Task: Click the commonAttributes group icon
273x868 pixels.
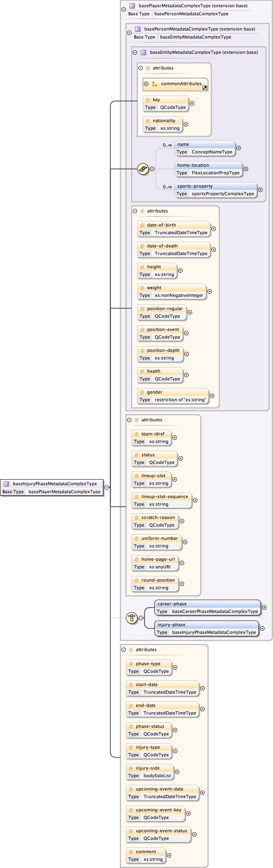Action: 155,84
